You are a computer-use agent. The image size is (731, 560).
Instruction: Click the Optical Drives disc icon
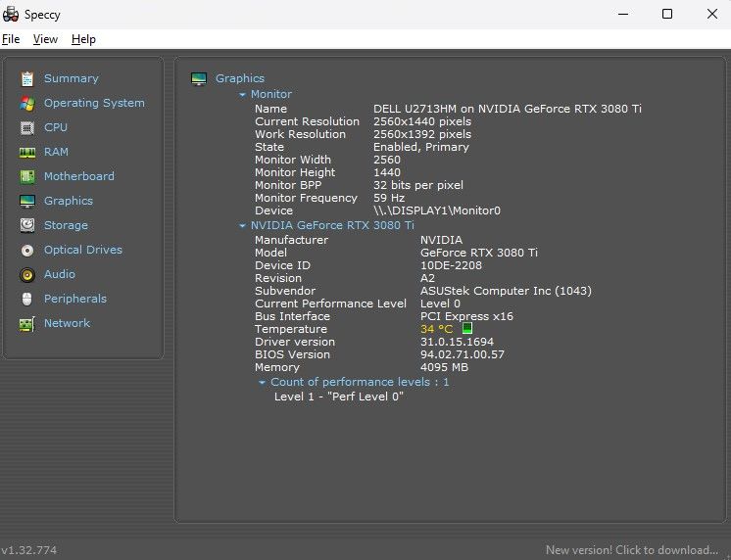[27, 251]
